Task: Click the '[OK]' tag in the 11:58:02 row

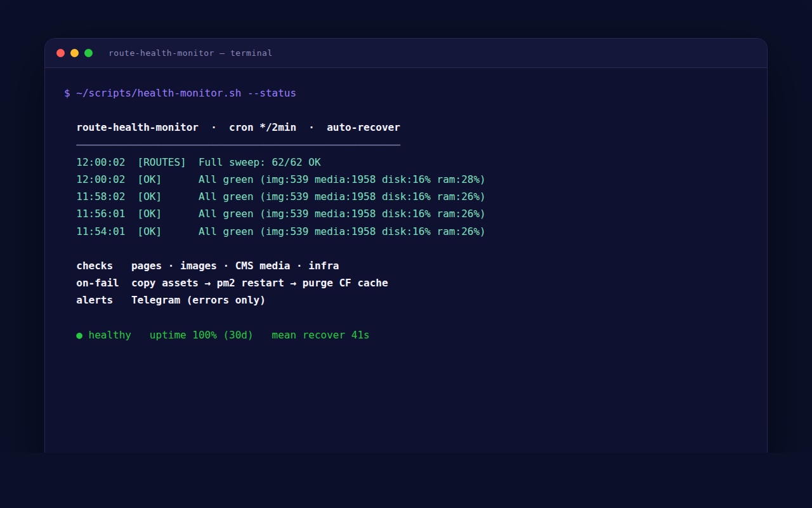Action: click(x=150, y=197)
